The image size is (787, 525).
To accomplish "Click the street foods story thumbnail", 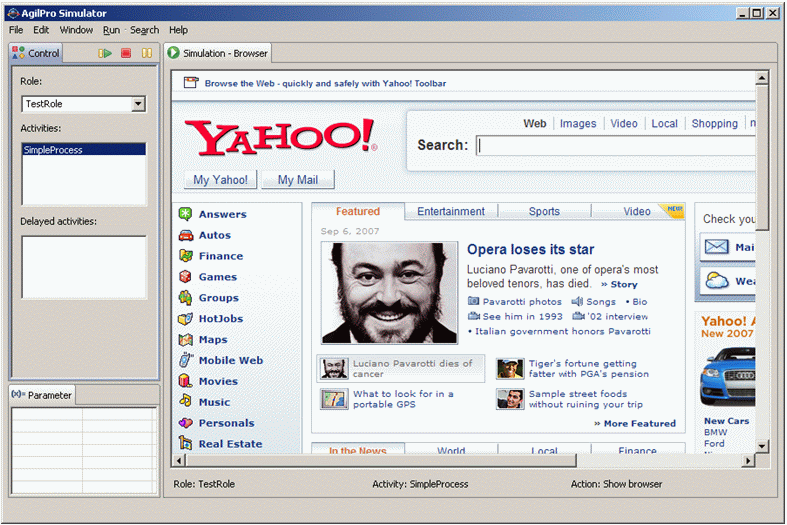I will [x=510, y=399].
